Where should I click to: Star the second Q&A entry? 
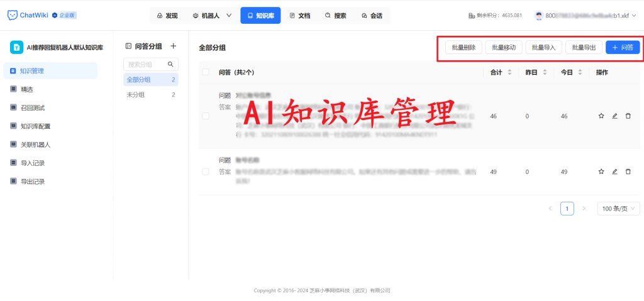point(601,172)
